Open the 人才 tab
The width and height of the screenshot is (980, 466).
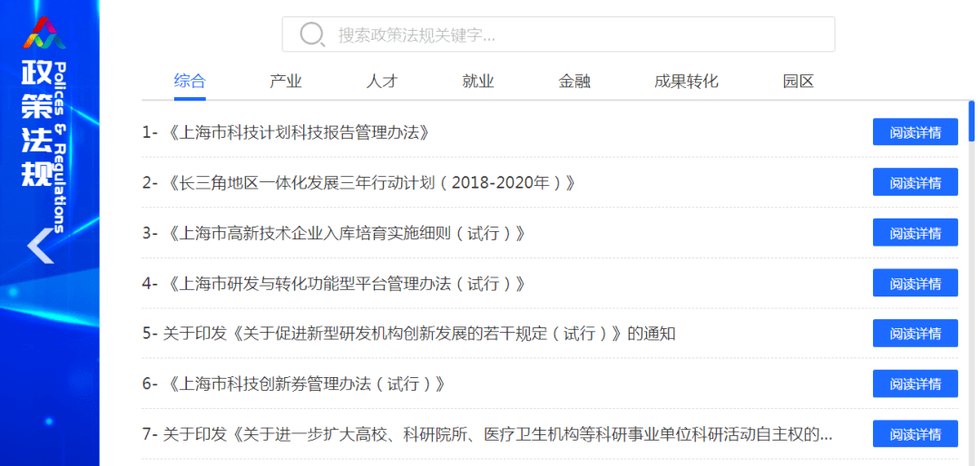(382, 82)
